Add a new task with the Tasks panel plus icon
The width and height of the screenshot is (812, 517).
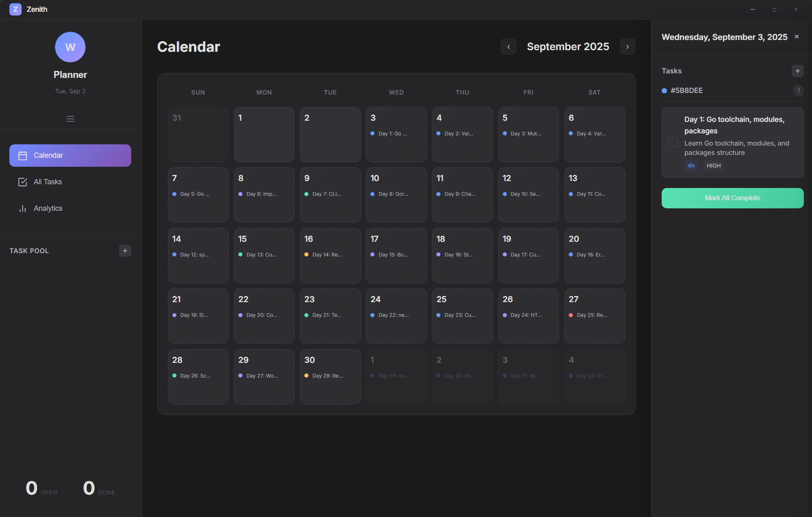797,71
